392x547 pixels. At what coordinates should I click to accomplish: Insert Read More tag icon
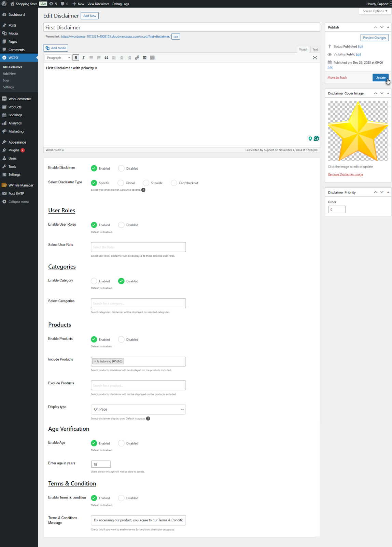tap(144, 58)
